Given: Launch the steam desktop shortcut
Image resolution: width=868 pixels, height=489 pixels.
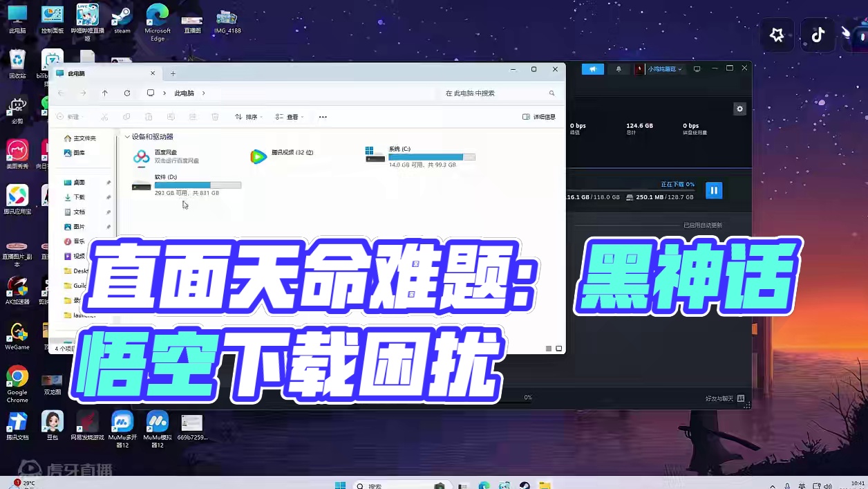Looking at the screenshot, I should [x=122, y=15].
